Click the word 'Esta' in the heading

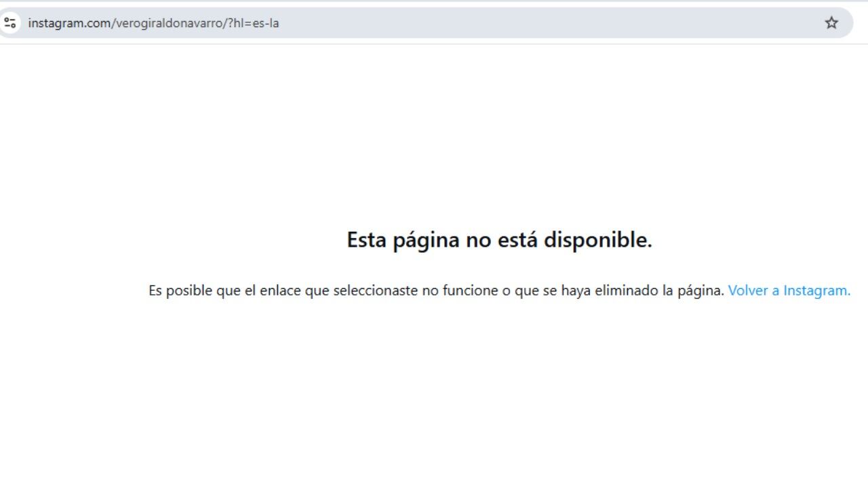[367, 240]
